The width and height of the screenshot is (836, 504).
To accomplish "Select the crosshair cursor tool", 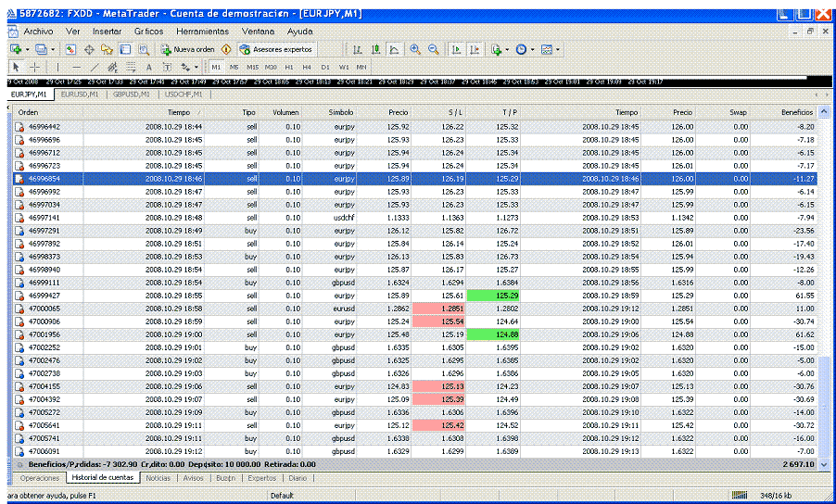I will [x=35, y=67].
